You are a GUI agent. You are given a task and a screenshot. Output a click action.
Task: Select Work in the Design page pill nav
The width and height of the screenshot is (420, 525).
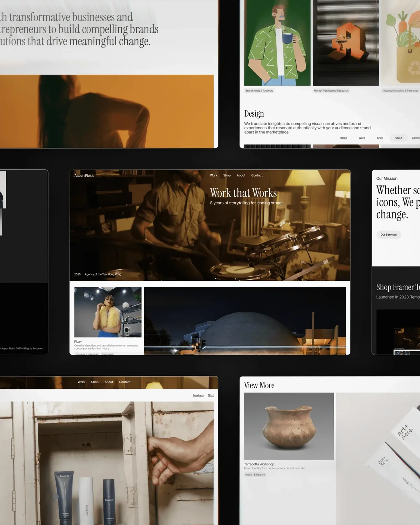point(362,138)
